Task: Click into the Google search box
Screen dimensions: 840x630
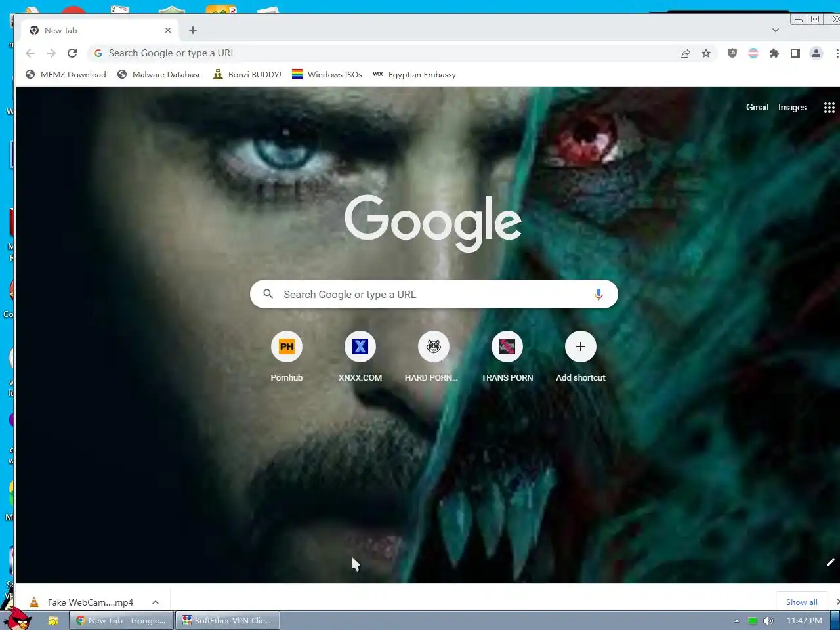Action: 434,294
